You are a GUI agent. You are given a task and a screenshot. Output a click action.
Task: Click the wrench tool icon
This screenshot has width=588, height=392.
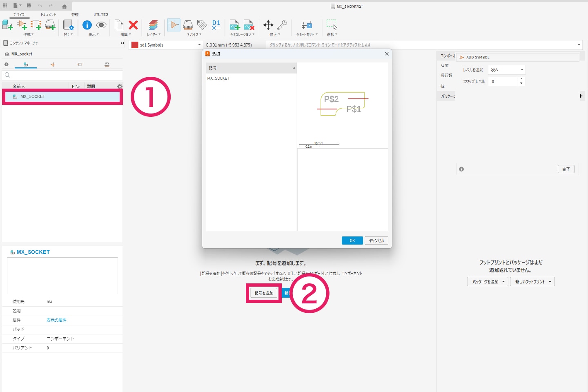[282, 25]
